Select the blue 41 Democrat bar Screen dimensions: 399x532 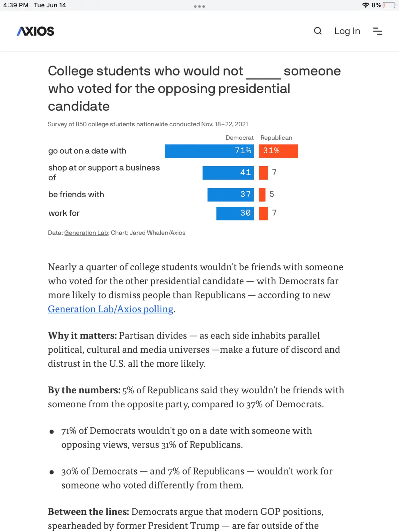pos(228,173)
